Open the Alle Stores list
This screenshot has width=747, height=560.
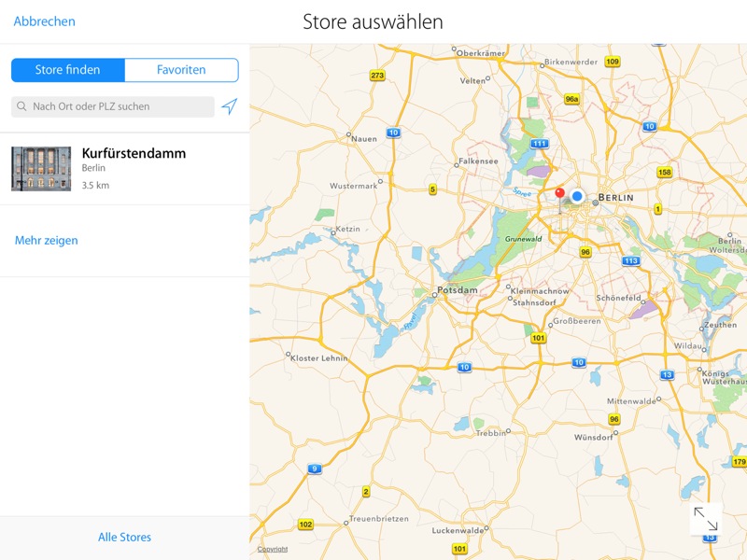[124, 538]
